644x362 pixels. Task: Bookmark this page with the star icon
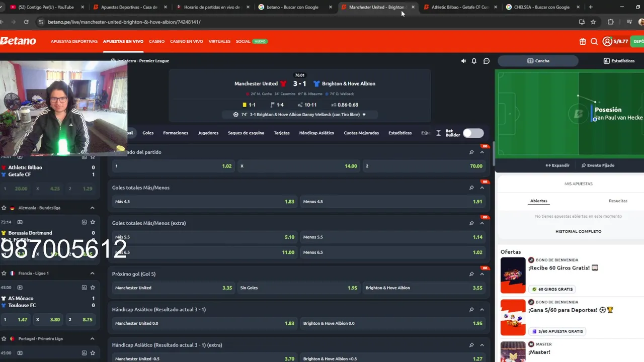click(x=593, y=22)
